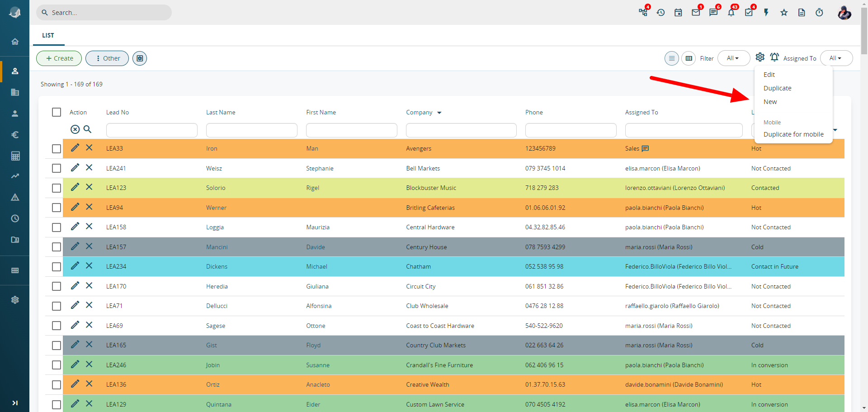Check the LEA123 row checkbox
The width and height of the screenshot is (868, 412).
coord(57,188)
